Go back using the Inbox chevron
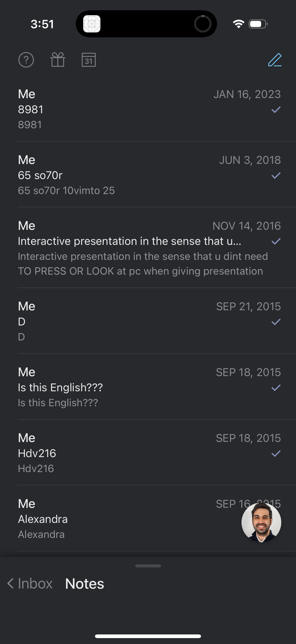The image size is (296, 644). click(11, 584)
